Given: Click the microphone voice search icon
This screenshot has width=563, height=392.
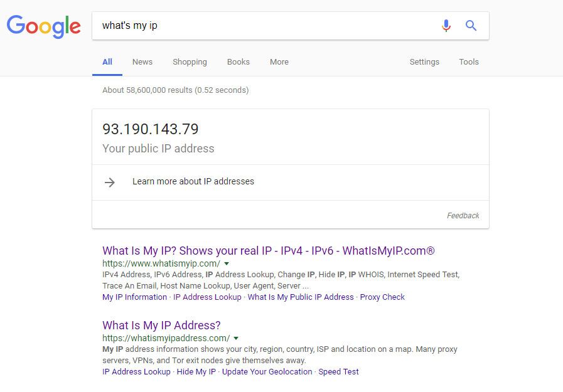Looking at the screenshot, I should pyautogui.click(x=446, y=26).
